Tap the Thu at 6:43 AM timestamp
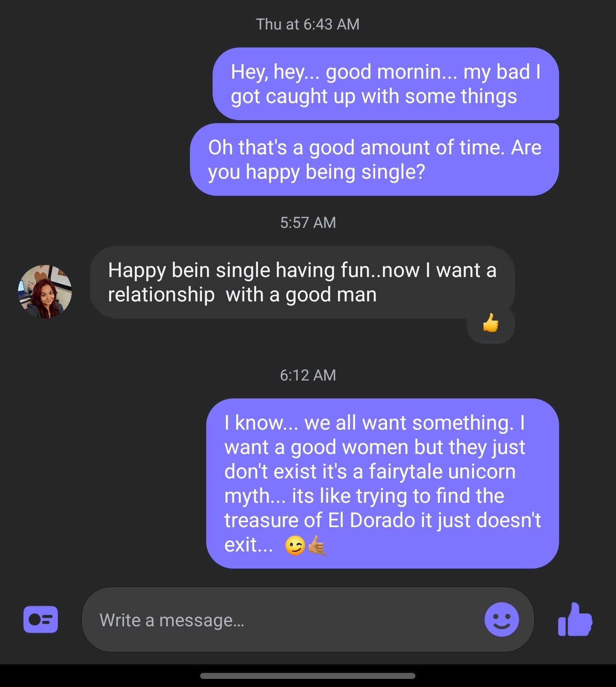 pos(308,24)
